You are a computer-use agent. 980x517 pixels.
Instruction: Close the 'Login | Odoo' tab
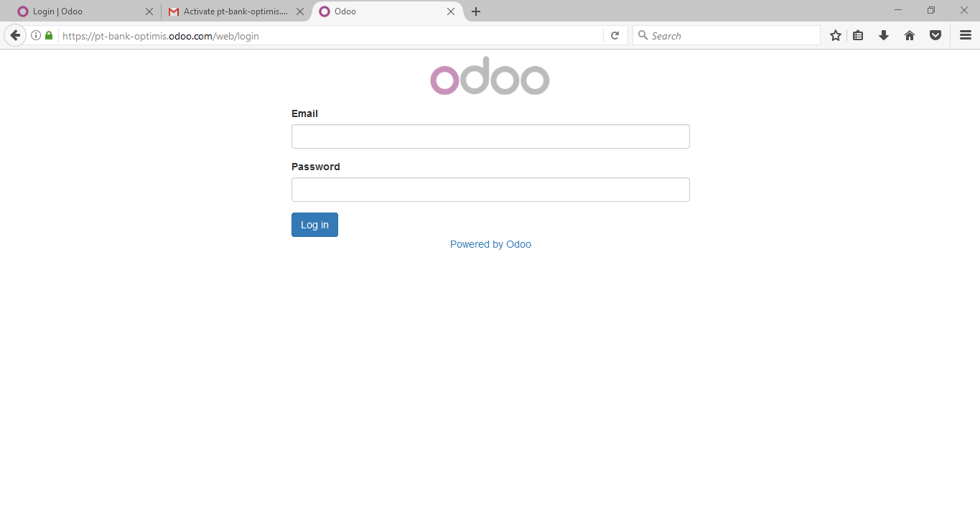coord(149,11)
